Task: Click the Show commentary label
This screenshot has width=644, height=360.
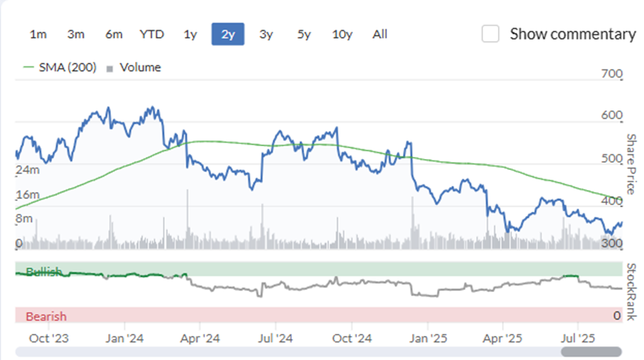Action: pos(573,34)
